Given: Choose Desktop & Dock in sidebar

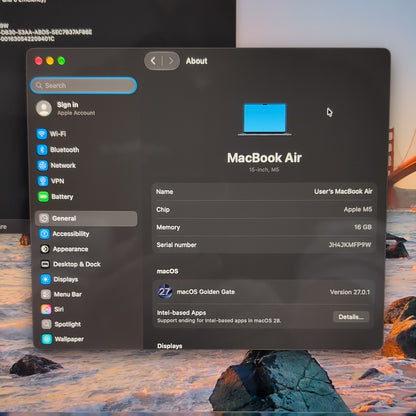Looking at the screenshot, I should 70,264.
